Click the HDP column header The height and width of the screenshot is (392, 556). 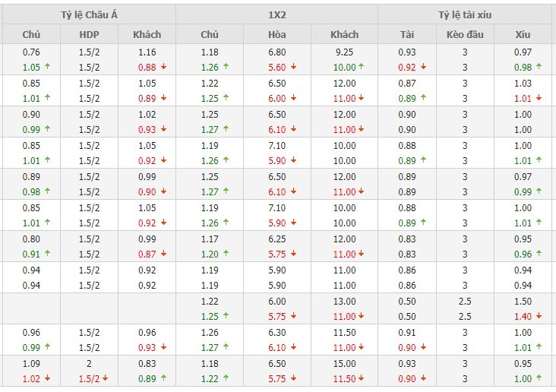click(x=89, y=34)
